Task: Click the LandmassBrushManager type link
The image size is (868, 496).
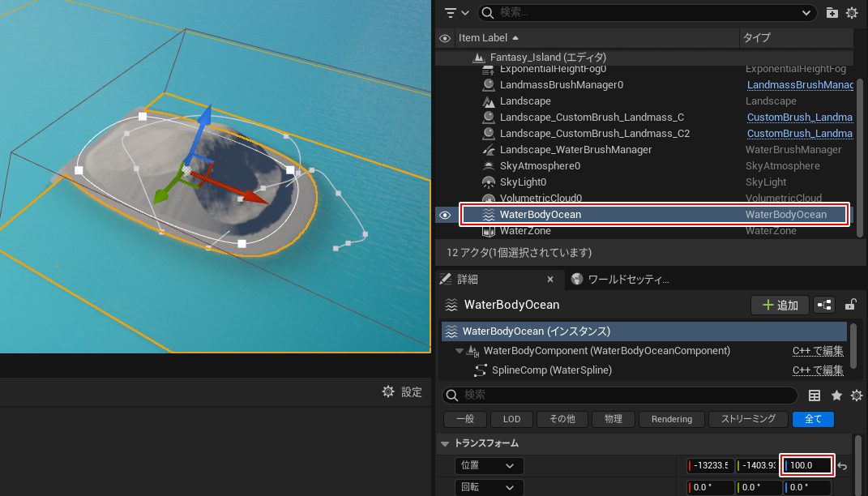Action: point(799,85)
